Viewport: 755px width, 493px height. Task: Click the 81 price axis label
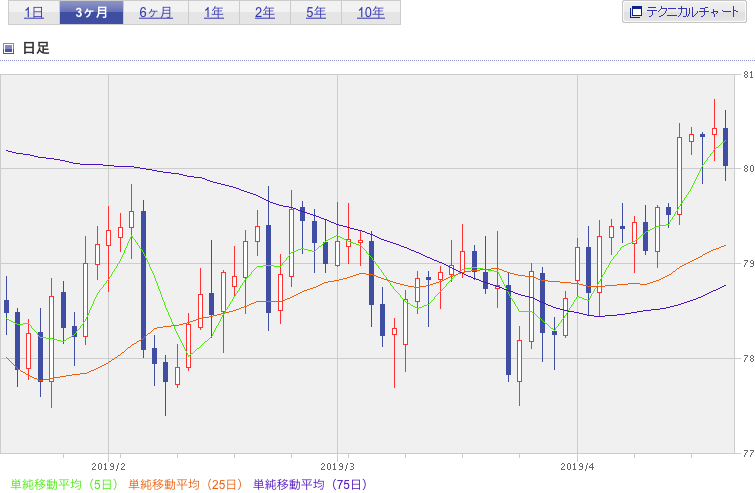click(748, 75)
